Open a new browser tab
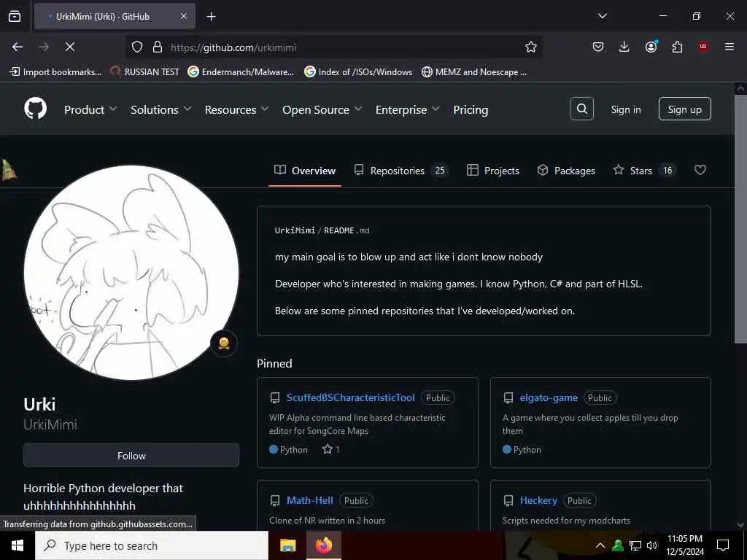This screenshot has height=560, width=747. pos(211,17)
